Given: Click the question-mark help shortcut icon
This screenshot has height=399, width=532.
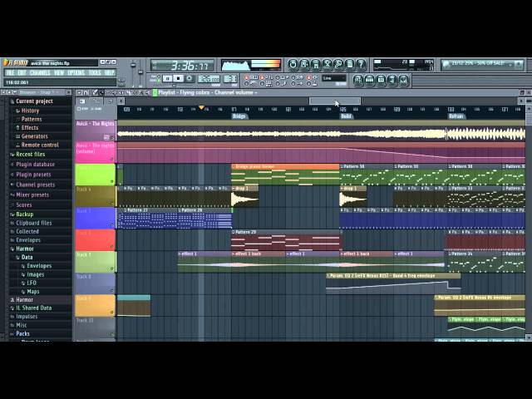Looking at the screenshot, I should 362,64.
